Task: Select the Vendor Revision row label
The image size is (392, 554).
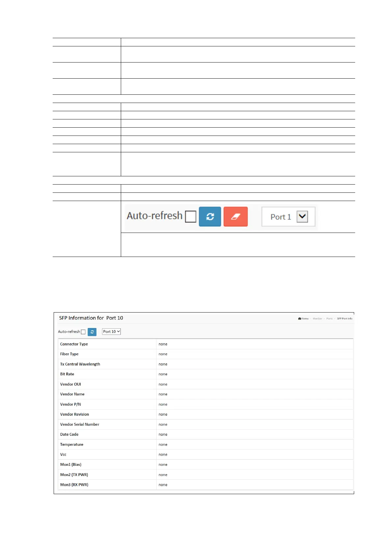Action: (x=74, y=414)
